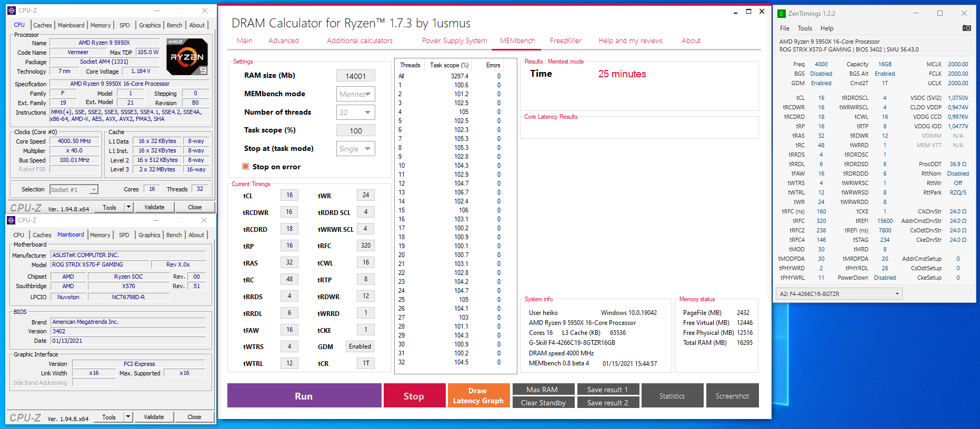Screen dimensions: 980x429
Task: Switch to the Main tab in DRAM Calculator
Action: coord(244,40)
